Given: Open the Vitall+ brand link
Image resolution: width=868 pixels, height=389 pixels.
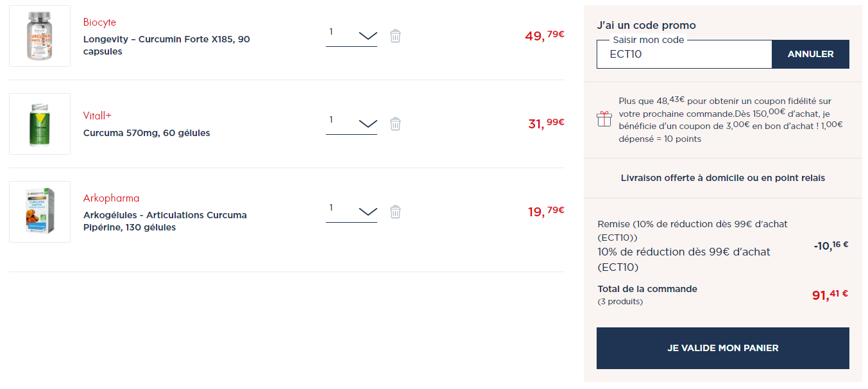Looking at the screenshot, I should tap(98, 116).
